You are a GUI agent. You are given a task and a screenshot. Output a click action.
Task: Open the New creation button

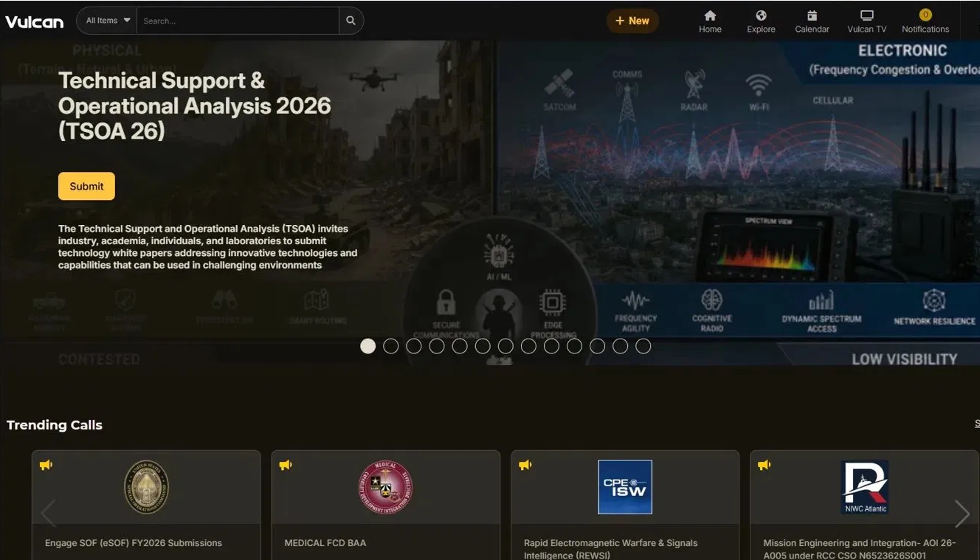(x=632, y=21)
